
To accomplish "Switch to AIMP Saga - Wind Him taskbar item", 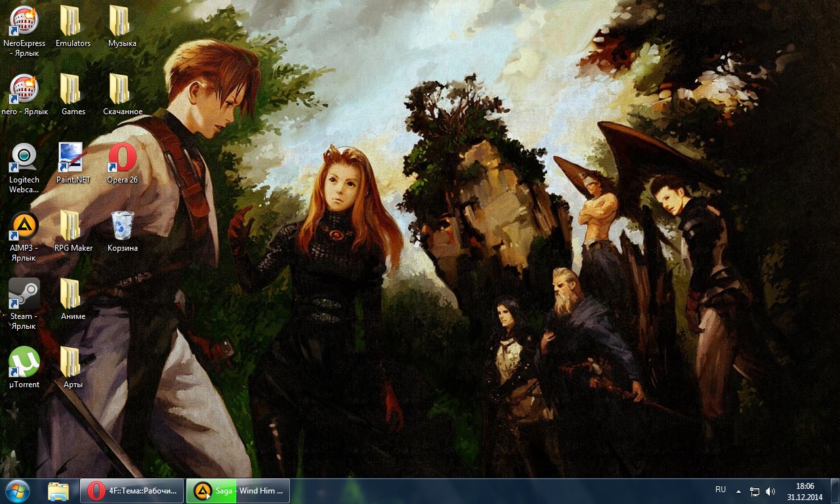I will [238, 491].
